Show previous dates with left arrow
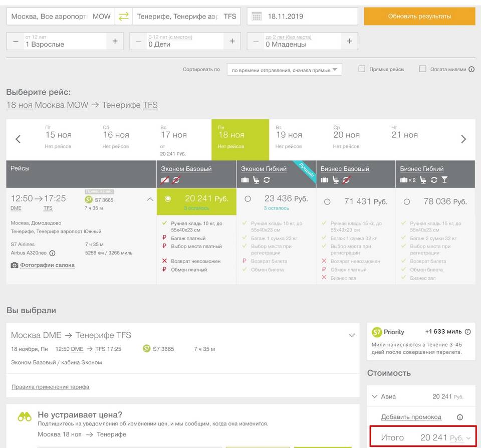The image size is (481, 448). point(18,139)
